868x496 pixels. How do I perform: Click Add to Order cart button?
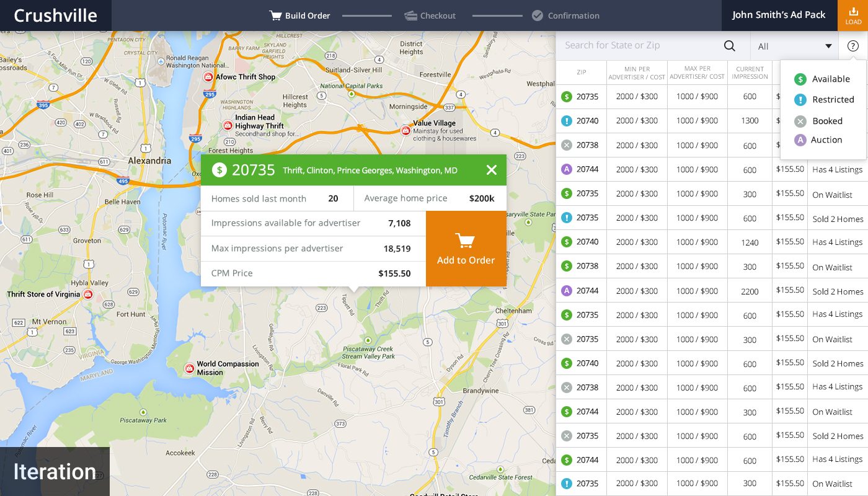tap(466, 249)
